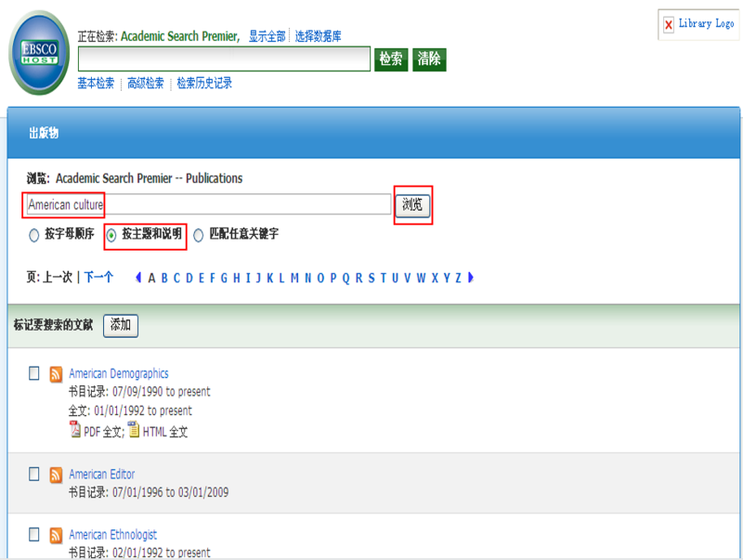Jump to publications starting with E
Viewport: 743px width, 560px height.
(x=202, y=278)
